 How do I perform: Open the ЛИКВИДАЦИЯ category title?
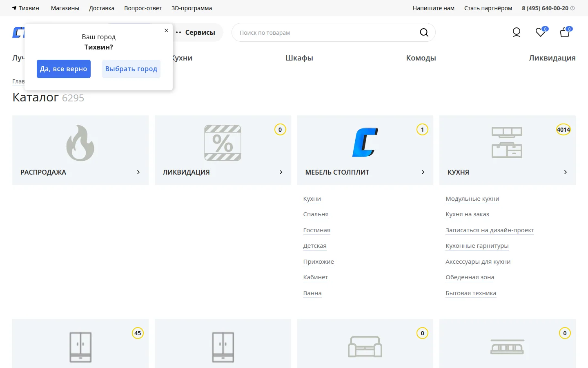coord(186,172)
